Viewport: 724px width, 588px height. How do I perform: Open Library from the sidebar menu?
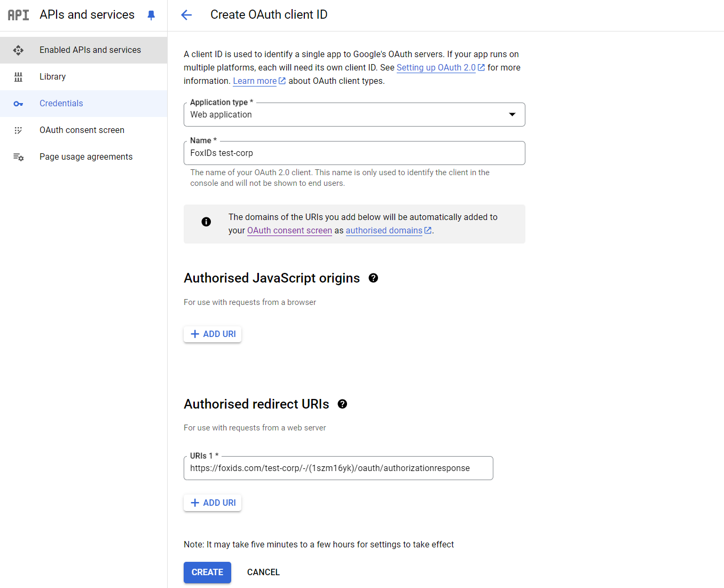tap(52, 76)
